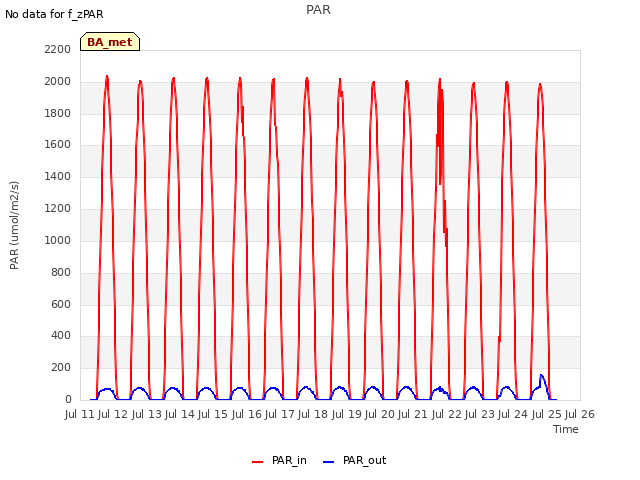Click the Jul 20 x-axis label
The image size is (640, 480).
[x=380, y=414]
